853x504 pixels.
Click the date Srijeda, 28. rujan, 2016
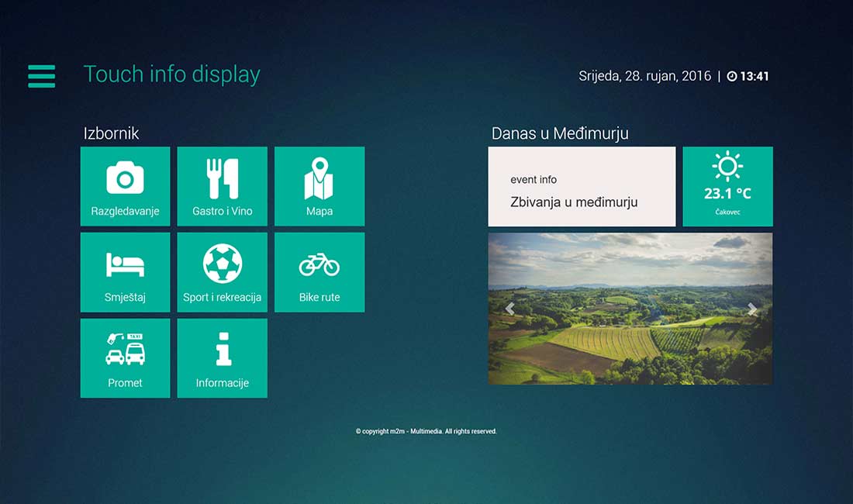click(x=644, y=76)
